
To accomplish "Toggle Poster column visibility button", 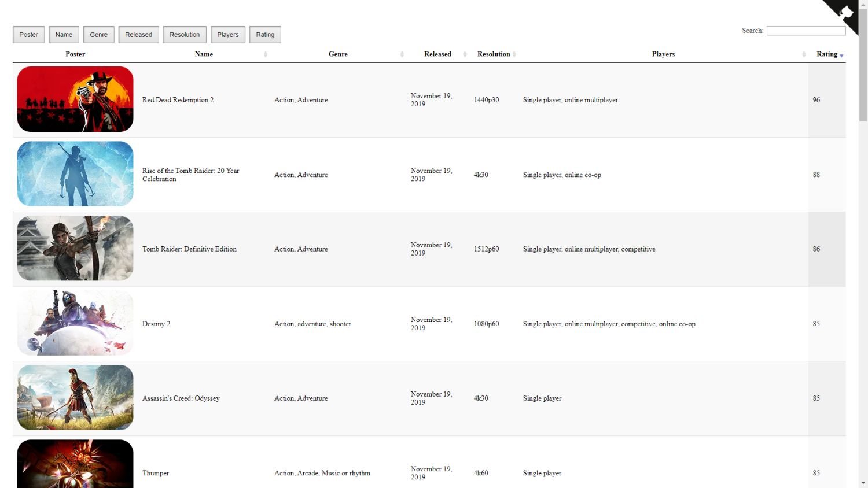I will click(28, 35).
